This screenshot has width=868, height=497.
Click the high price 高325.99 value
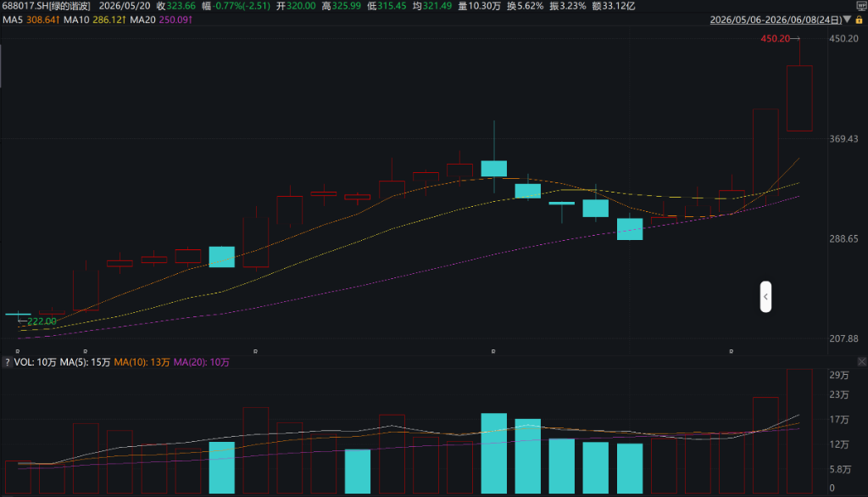(341, 6)
